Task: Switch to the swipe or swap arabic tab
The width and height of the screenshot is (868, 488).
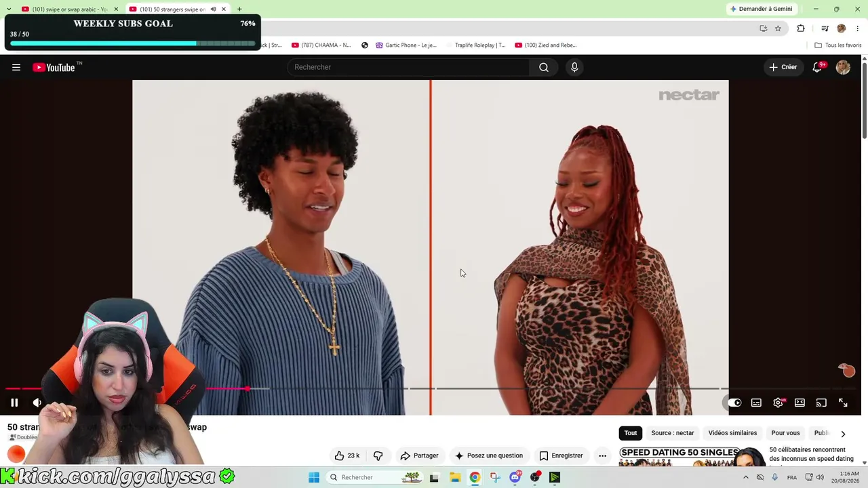Action: point(70,9)
